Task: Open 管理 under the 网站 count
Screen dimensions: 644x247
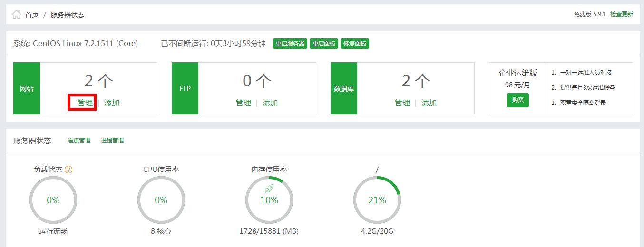Action: pyautogui.click(x=85, y=103)
